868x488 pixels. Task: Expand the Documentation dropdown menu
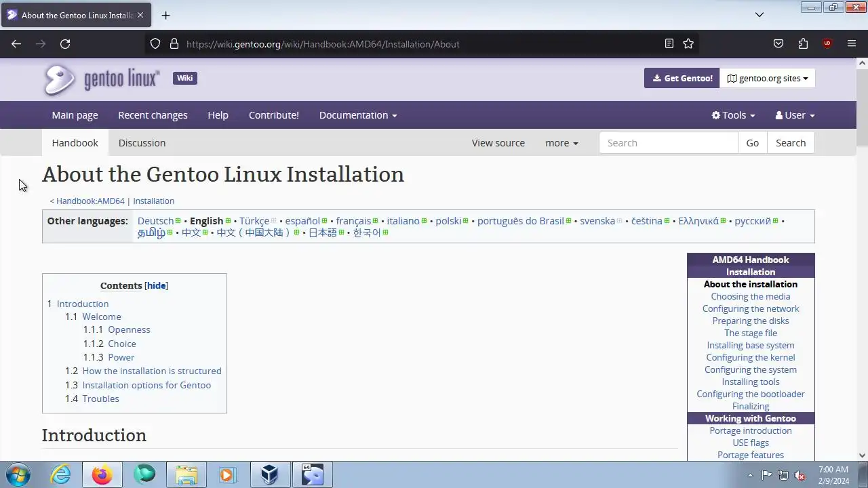(x=358, y=115)
